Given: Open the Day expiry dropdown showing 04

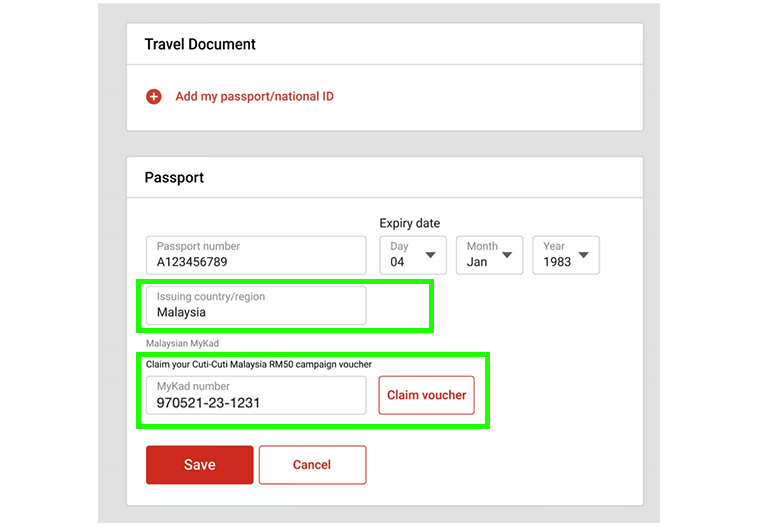Looking at the screenshot, I should click(x=413, y=255).
